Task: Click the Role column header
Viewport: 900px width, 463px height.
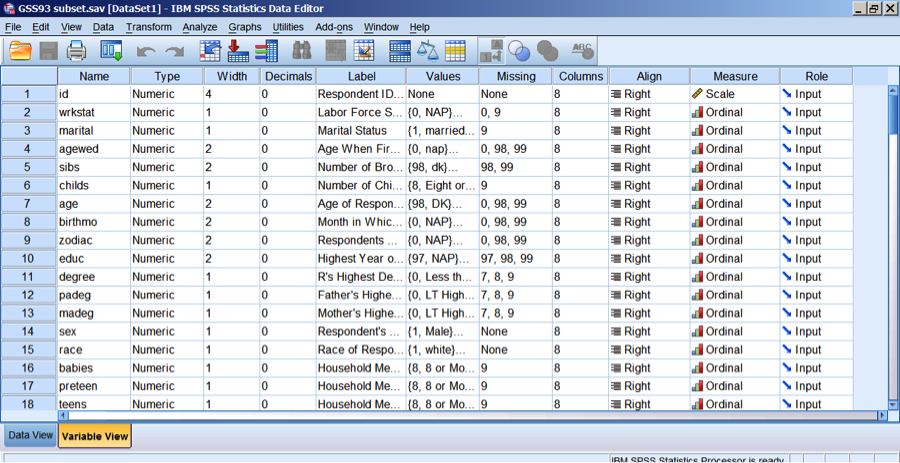Action: (816, 76)
